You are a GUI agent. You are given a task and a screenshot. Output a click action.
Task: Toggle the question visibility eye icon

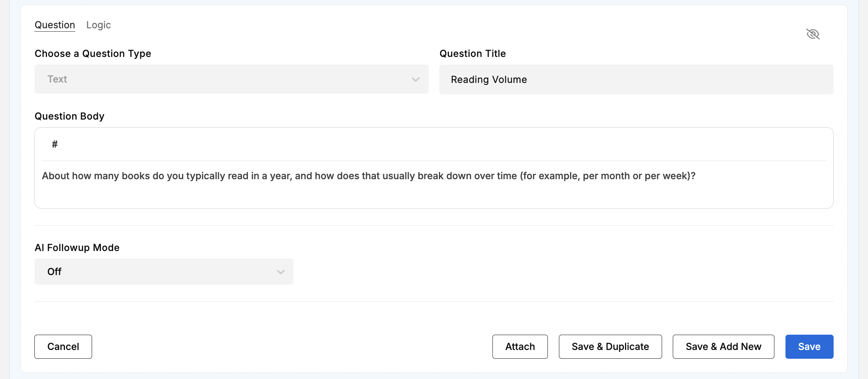click(x=813, y=34)
